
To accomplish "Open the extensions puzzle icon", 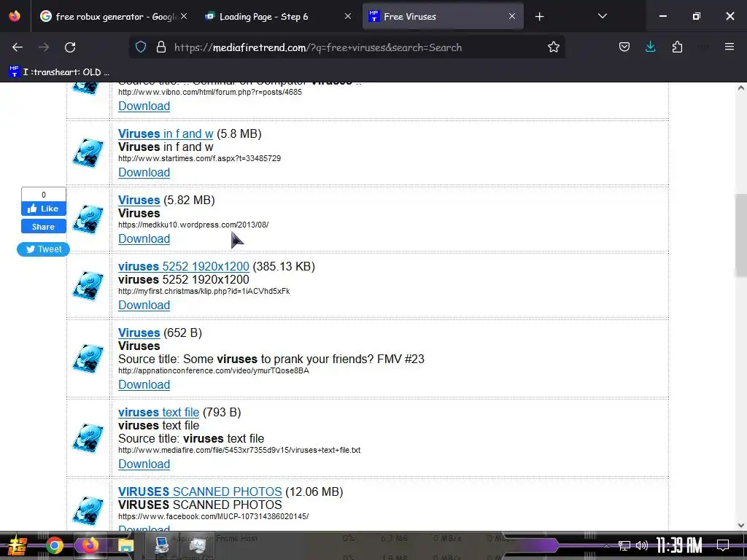I will pyautogui.click(x=677, y=47).
